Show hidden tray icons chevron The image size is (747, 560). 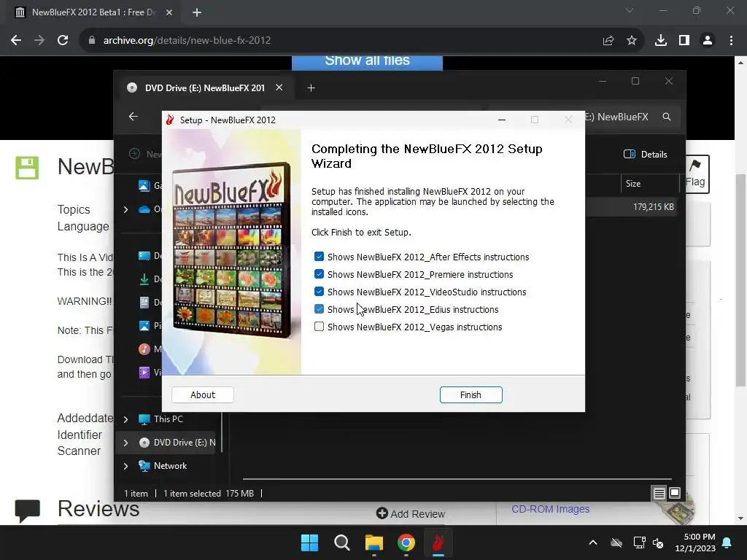click(x=592, y=542)
